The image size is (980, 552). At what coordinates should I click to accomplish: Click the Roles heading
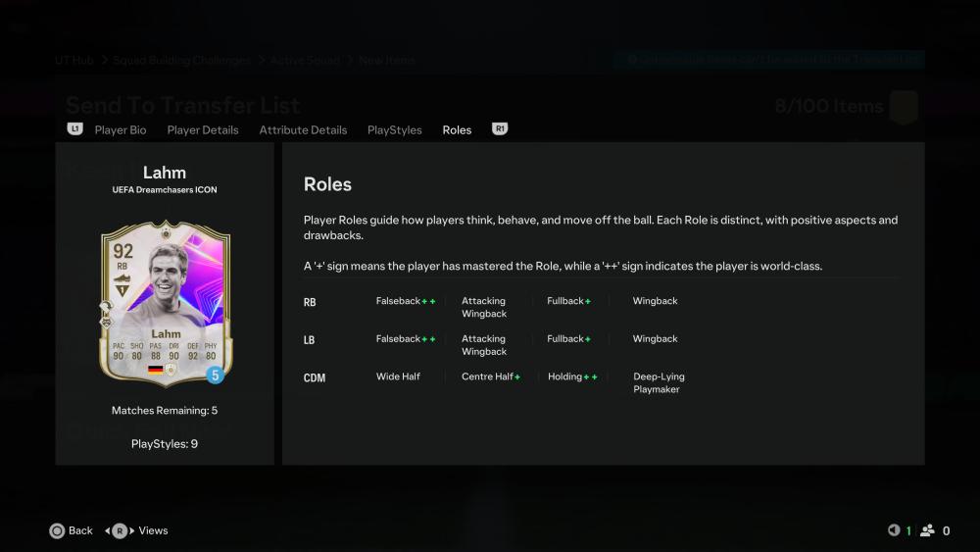tap(327, 184)
